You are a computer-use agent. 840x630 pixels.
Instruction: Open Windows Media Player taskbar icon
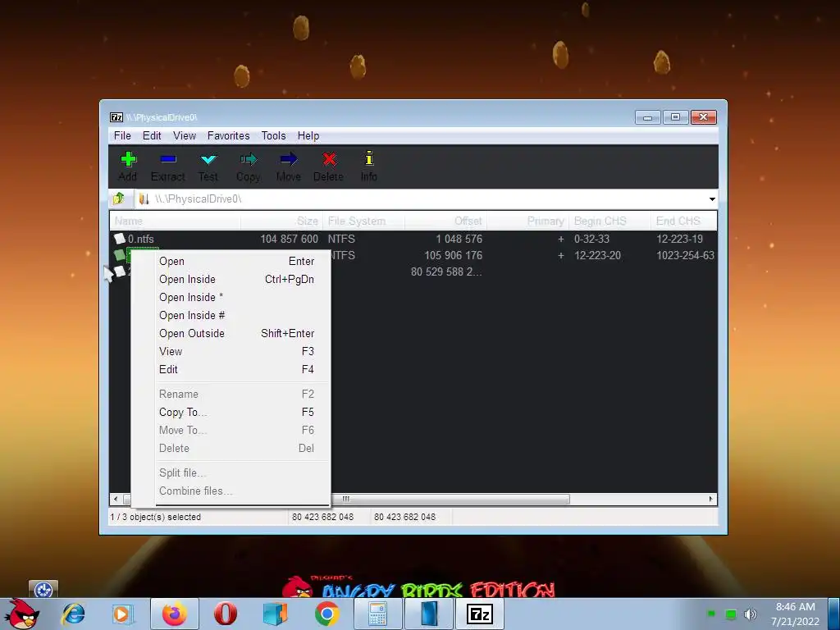(122, 614)
